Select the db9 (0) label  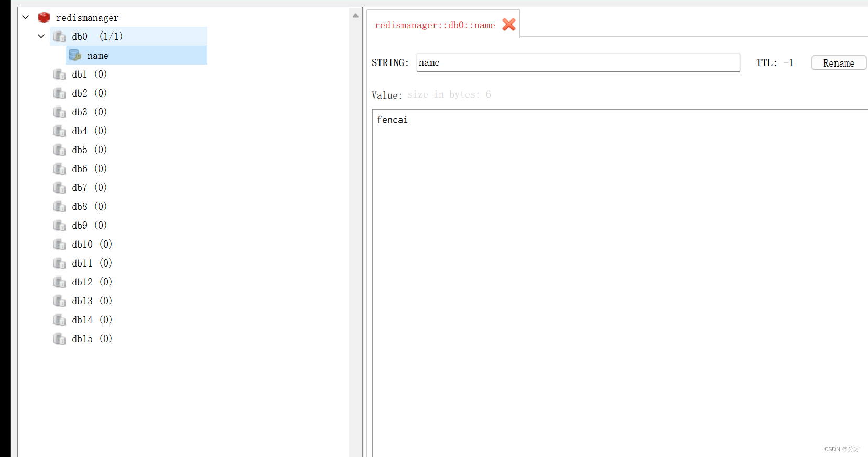coord(90,225)
